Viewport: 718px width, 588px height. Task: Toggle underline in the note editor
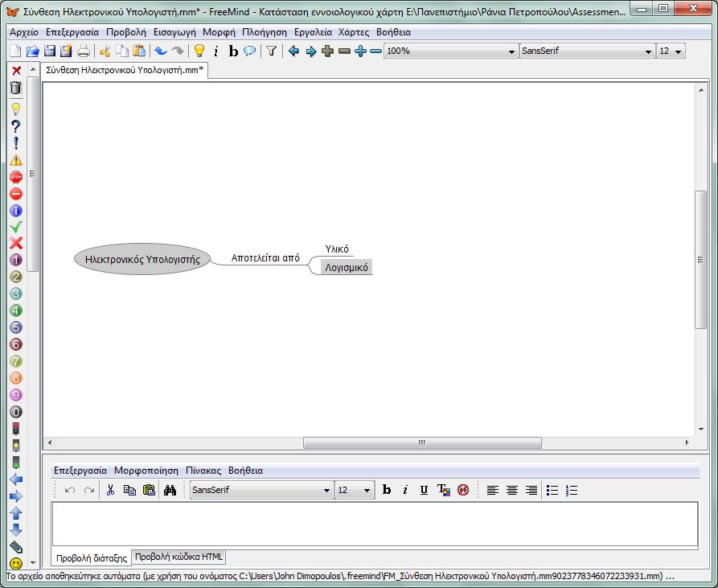[x=424, y=490]
